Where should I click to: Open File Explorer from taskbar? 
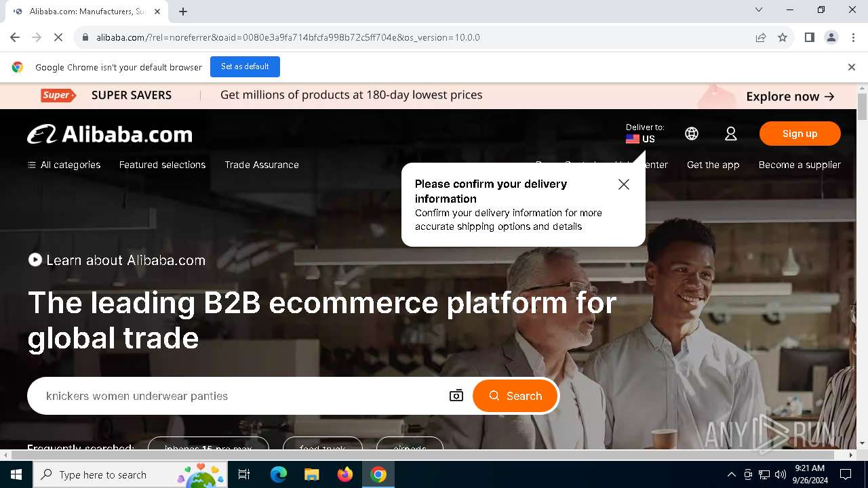[x=311, y=474]
